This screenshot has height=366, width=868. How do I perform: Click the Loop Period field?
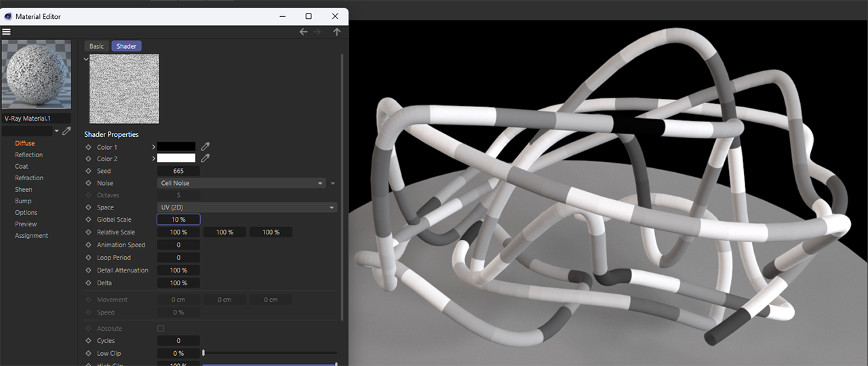click(x=178, y=258)
